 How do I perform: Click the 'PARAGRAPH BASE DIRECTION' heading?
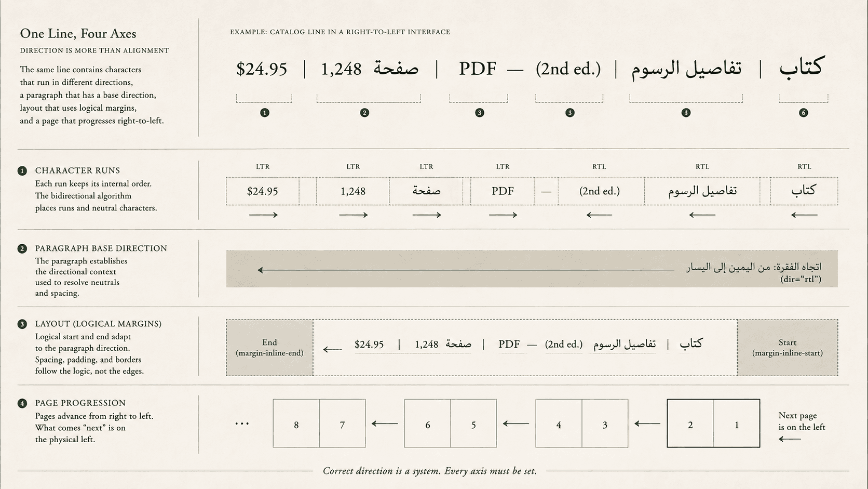click(101, 248)
